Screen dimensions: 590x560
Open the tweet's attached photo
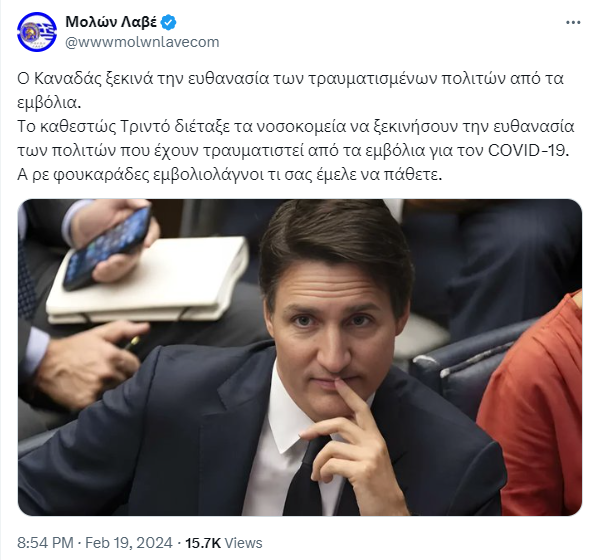tap(300, 357)
